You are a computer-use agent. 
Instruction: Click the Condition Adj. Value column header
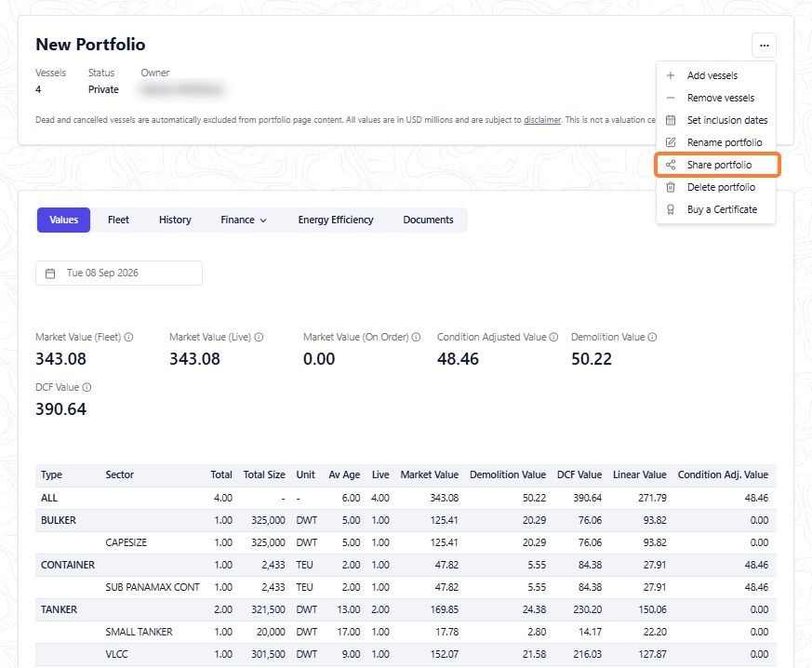click(723, 474)
